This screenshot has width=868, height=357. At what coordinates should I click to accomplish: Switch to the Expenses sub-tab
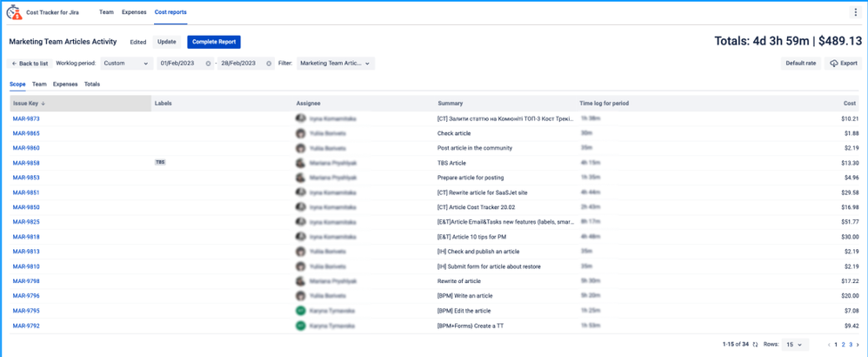point(65,84)
